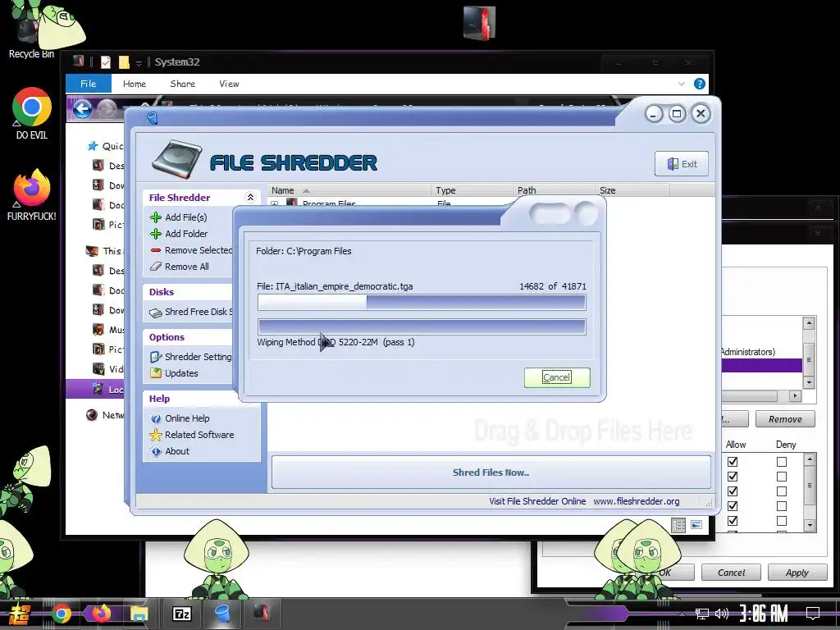This screenshot has width=840, height=630.
Task: Open Shredder Settings icon
Action: point(156,357)
